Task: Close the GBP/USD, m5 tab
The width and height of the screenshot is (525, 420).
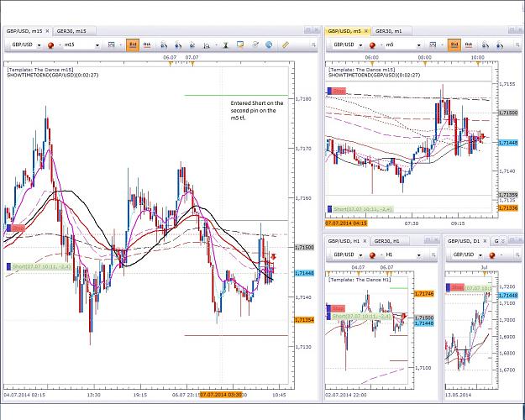Action: click(x=366, y=31)
